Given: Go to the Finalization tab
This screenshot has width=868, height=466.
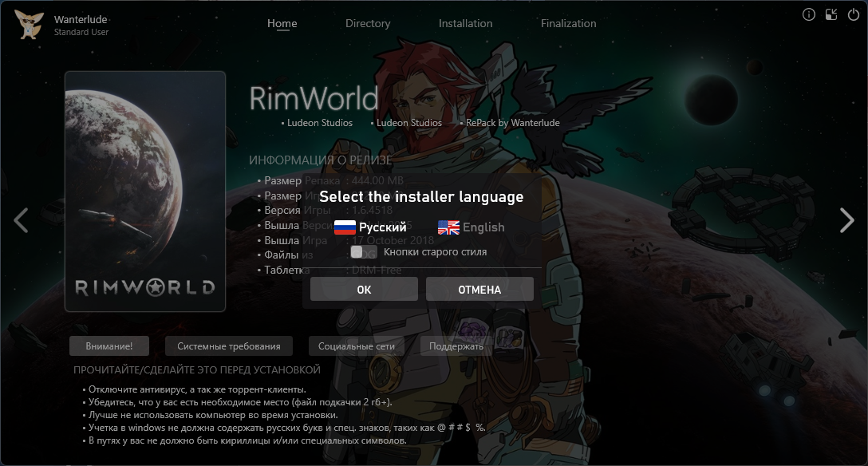Looking at the screenshot, I should pyautogui.click(x=568, y=23).
